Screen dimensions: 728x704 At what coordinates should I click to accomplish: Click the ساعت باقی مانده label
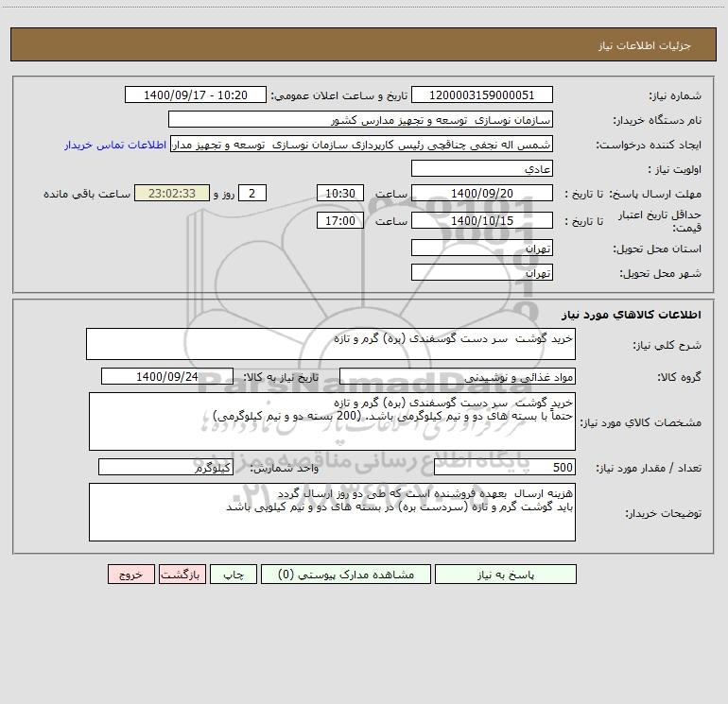point(87,194)
